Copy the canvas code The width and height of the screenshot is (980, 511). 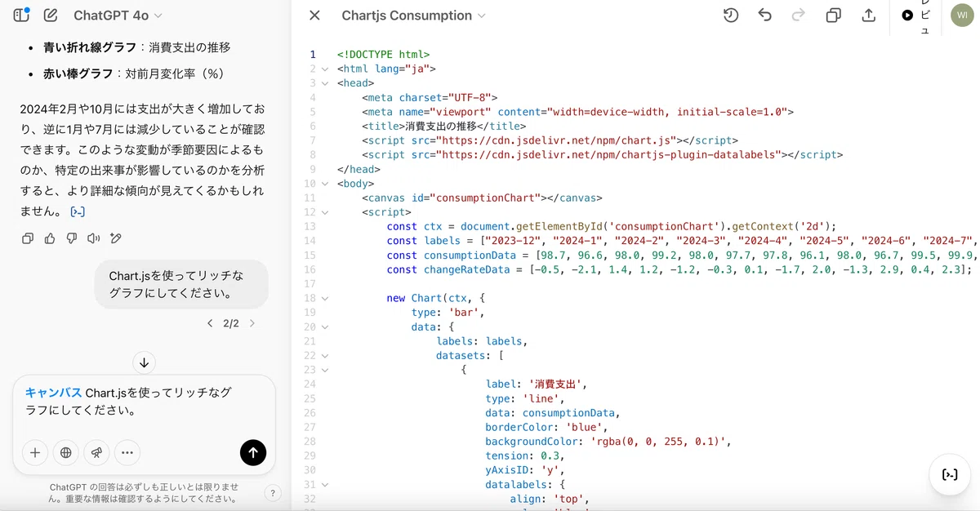click(833, 16)
